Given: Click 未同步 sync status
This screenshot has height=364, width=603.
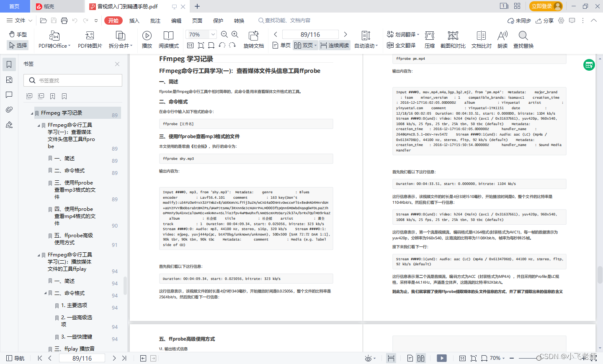Looking at the screenshot, I should click(519, 21).
